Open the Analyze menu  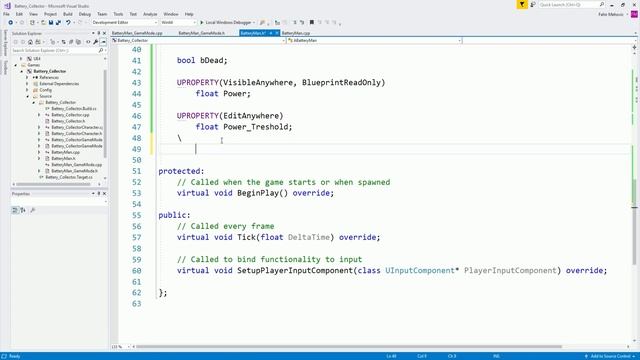150,14
